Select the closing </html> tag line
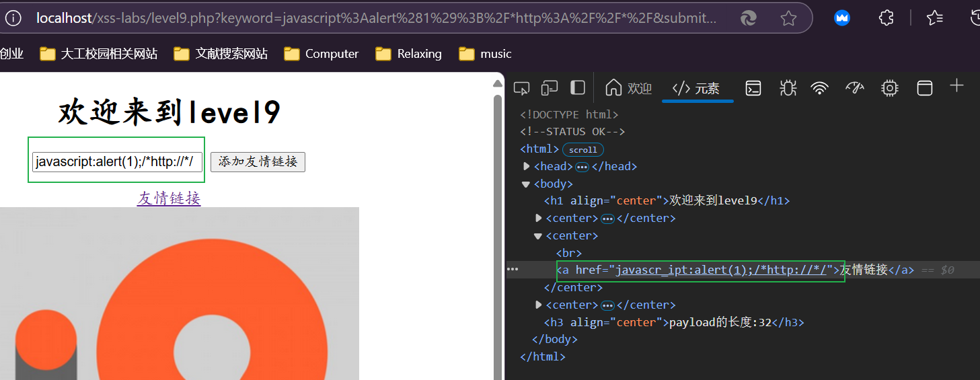The width and height of the screenshot is (980, 380). tap(543, 356)
